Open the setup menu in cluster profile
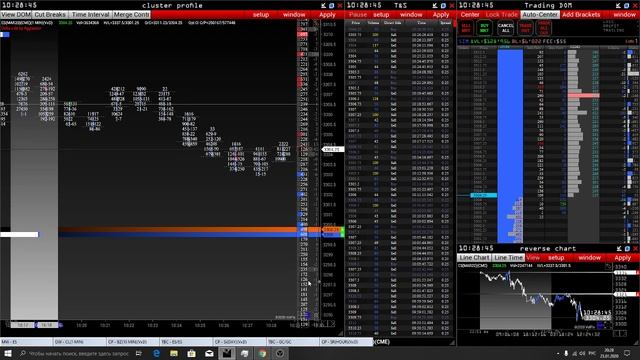The width and height of the screenshot is (640, 360). pos(261,14)
